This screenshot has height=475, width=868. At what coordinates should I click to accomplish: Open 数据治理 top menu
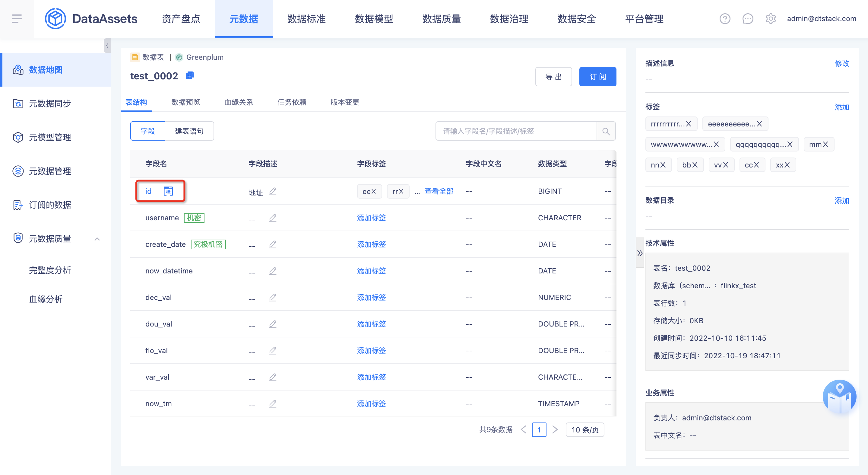click(509, 19)
